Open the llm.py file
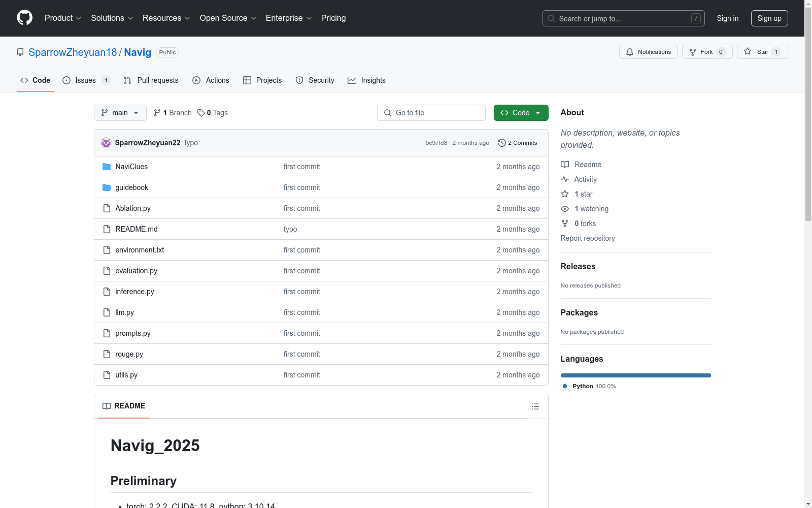This screenshot has height=508, width=812. tap(125, 312)
